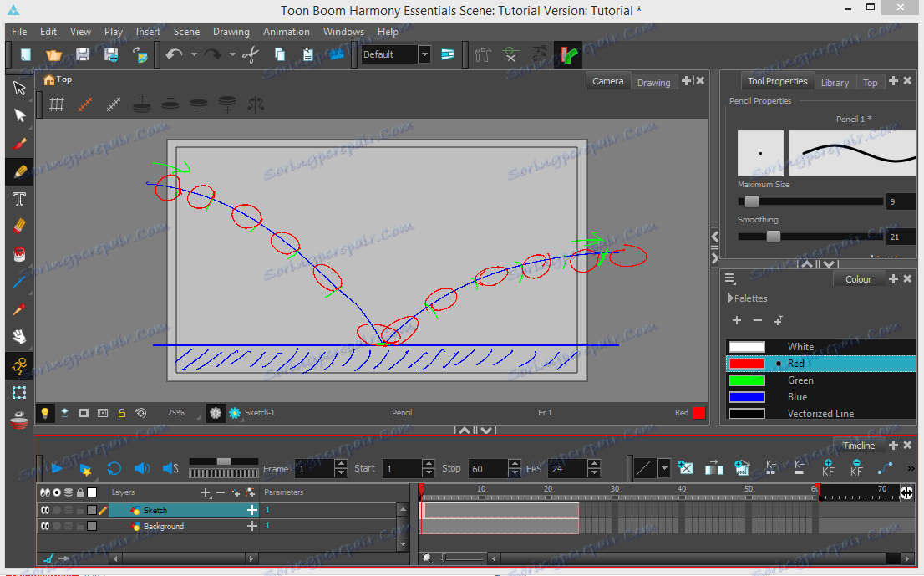
Task: Select the Paint bucket tool
Action: point(20,254)
